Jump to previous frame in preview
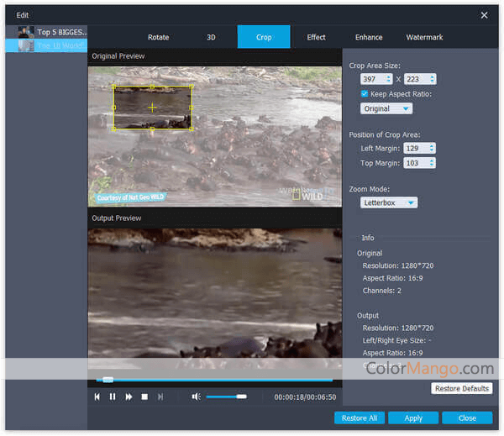This screenshot has width=504, height=436. pyautogui.click(x=97, y=397)
